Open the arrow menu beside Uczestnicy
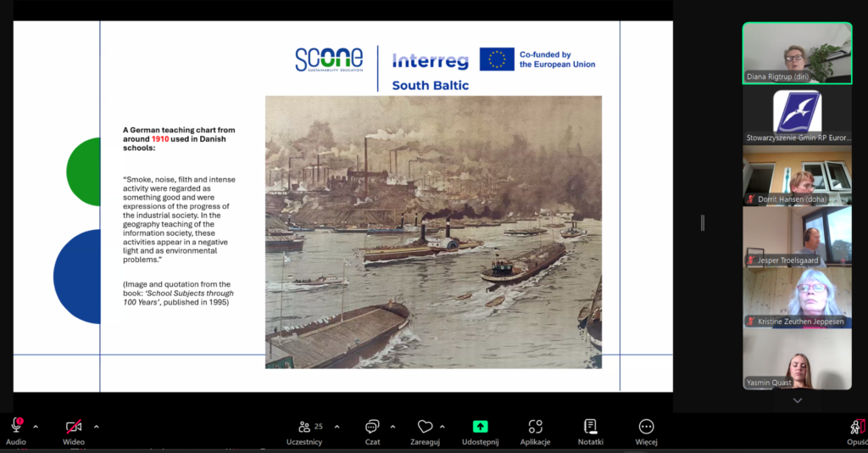 pyautogui.click(x=337, y=426)
